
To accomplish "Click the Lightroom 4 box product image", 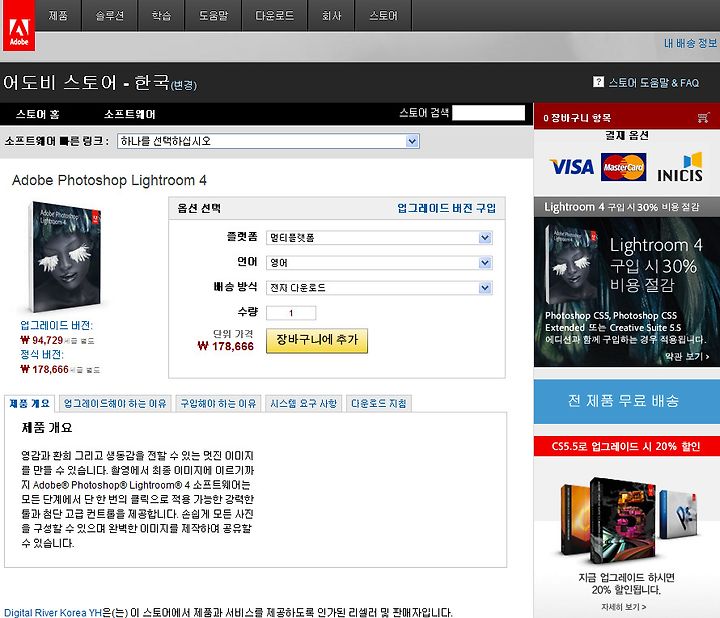I will point(65,257).
